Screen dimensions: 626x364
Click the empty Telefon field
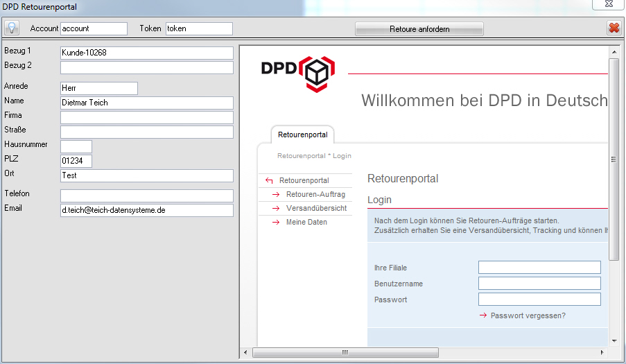[x=147, y=196]
